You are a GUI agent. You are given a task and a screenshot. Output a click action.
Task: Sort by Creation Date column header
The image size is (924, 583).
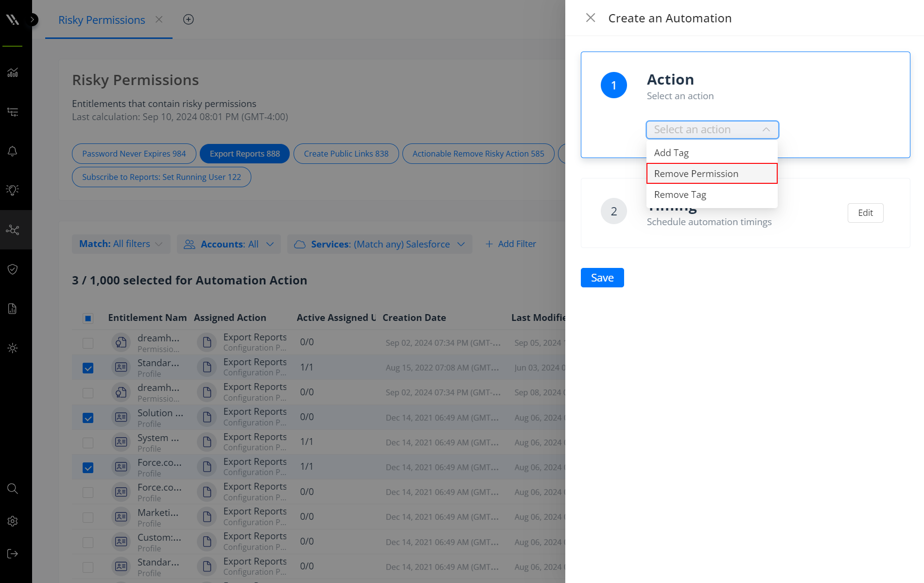[414, 318]
